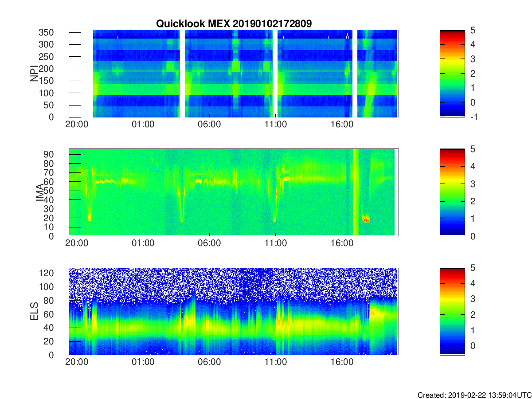
Task: Click the 06:00 time label under NPI panel
Action: [x=209, y=125]
